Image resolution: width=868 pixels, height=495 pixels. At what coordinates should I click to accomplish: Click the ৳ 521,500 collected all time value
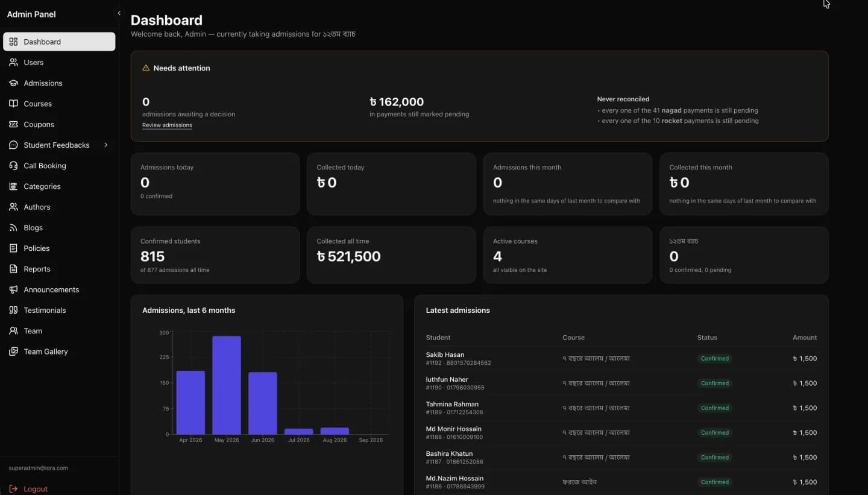pyautogui.click(x=349, y=256)
